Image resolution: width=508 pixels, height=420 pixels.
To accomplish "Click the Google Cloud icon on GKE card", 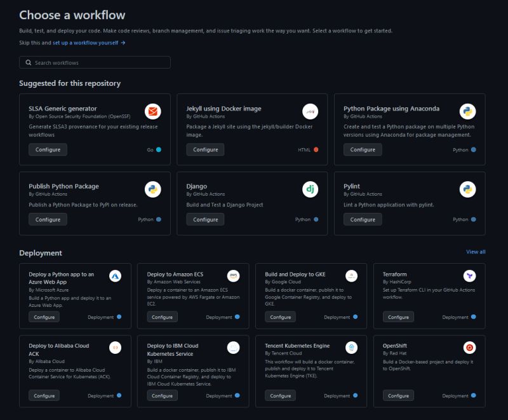I will [x=352, y=276].
